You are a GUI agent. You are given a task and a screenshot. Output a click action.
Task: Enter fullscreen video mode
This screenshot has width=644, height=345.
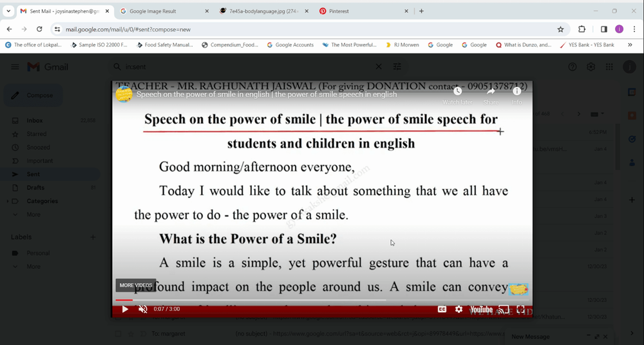(x=520, y=310)
